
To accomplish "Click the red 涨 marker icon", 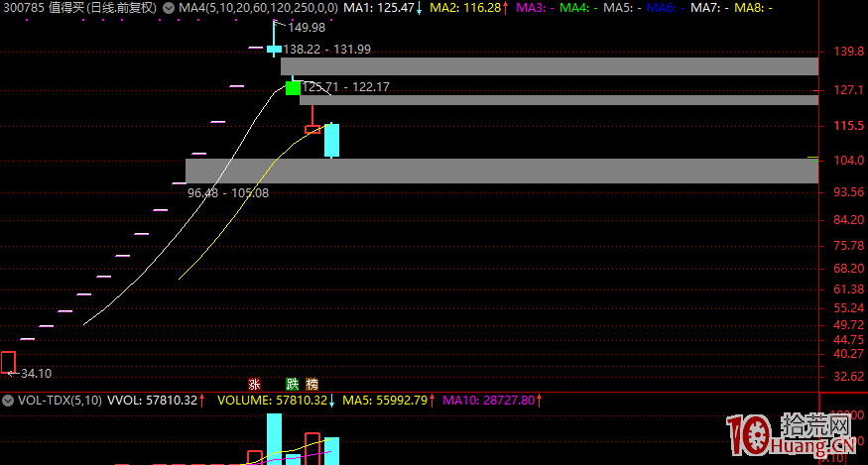I will [254, 384].
